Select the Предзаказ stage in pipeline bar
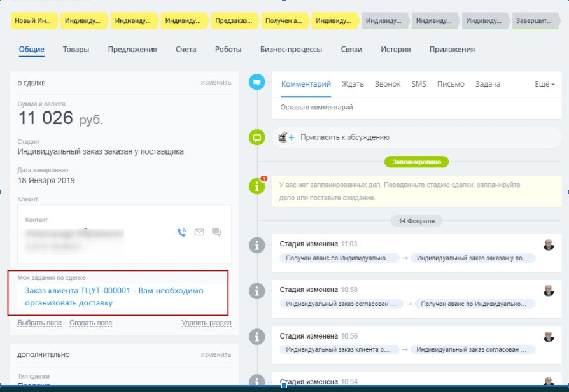The width and height of the screenshot is (569, 392). pos(234,21)
